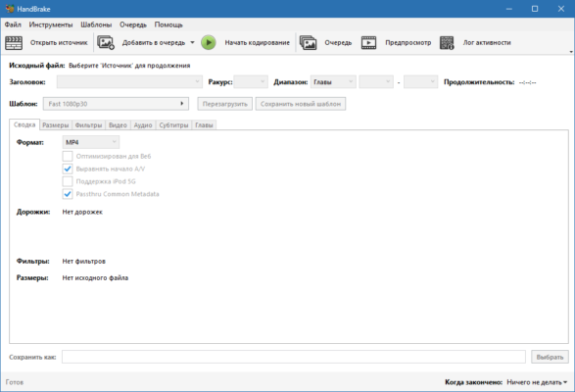Maximize the HandBrake window
The height and width of the screenshot is (392, 575).
(x=535, y=9)
